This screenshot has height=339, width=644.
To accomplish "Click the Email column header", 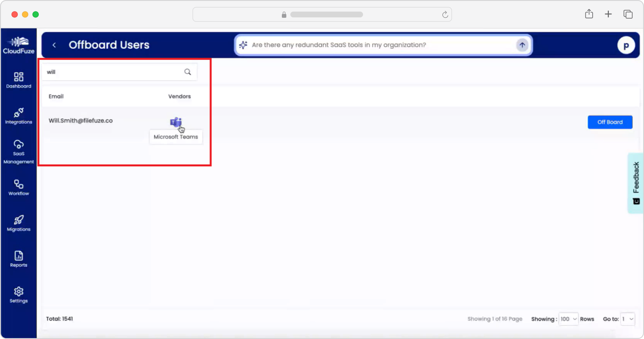I will point(56,96).
